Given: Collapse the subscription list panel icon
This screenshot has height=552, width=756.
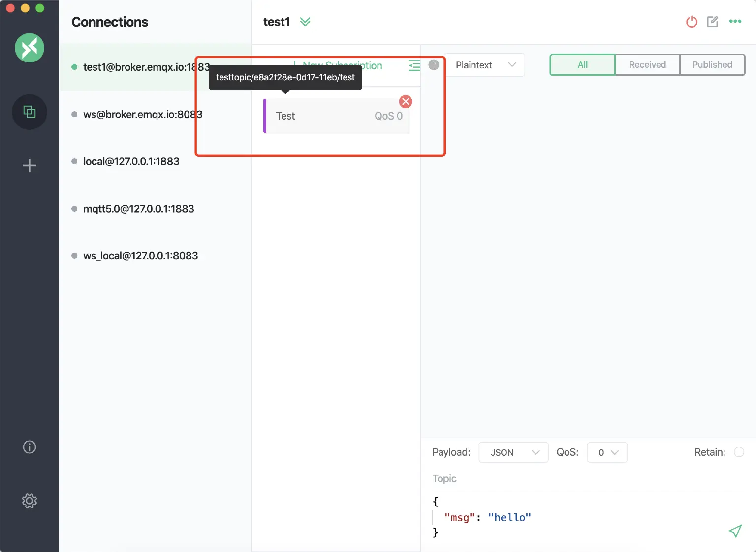Looking at the screenshot, I should coord(414,65).
